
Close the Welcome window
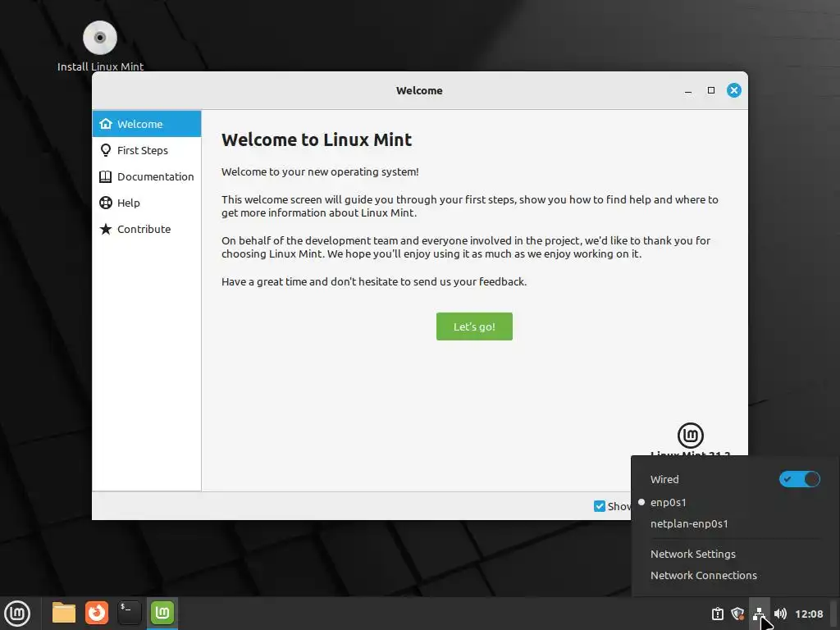coord(734,90)
